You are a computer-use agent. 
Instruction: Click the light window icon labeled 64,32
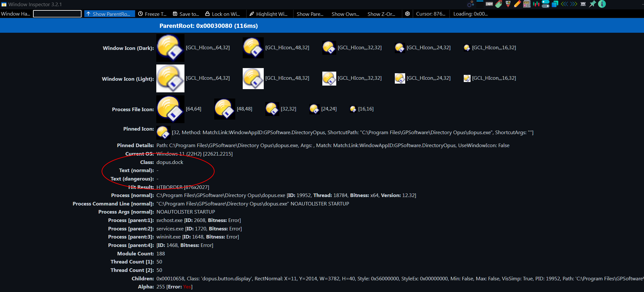(170, 78)
